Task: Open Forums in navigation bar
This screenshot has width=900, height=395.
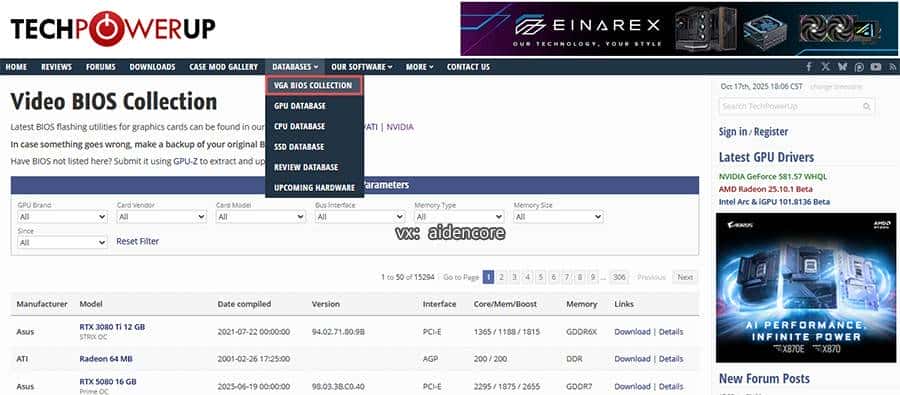Action: click(x=101, y=67)
